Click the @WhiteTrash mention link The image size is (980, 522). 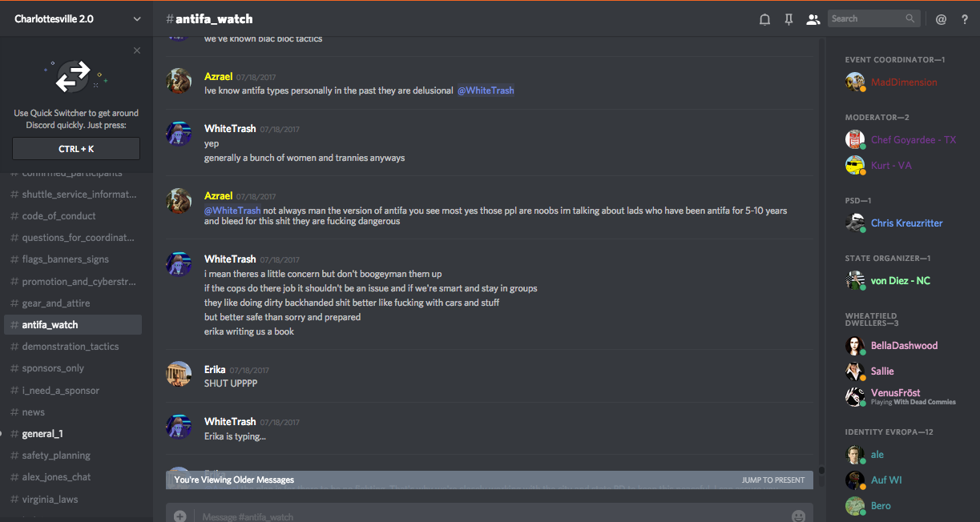coord(486,90)
